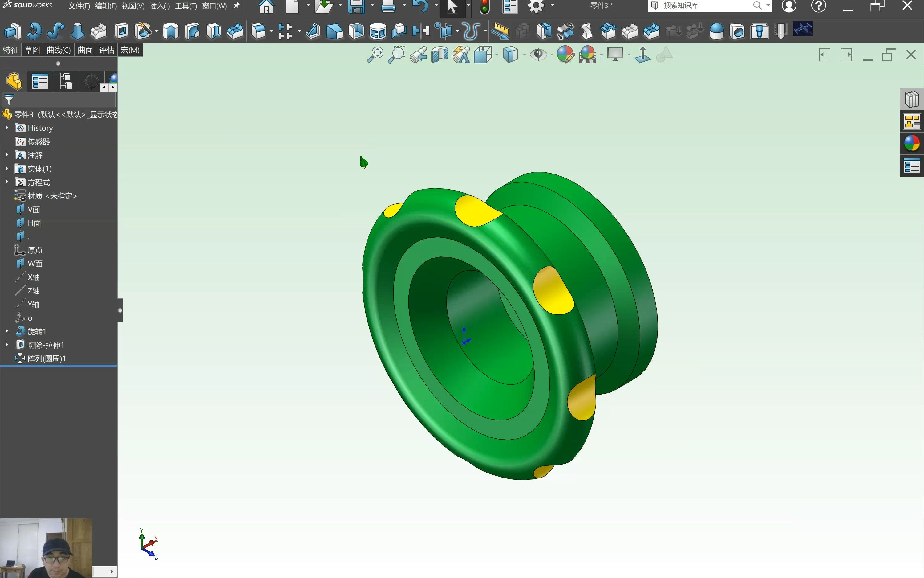The width and height of the screenshot is (924, 578).
Task: Select the Boundary Boss/Base tool
Action: (99, 31)
